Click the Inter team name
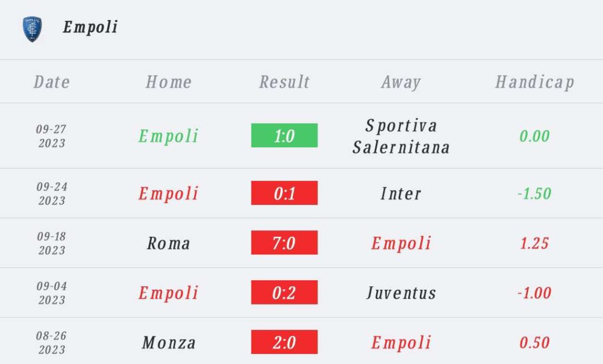The height and width of the screenshot is (364, 603). click(x=401, y=193)
